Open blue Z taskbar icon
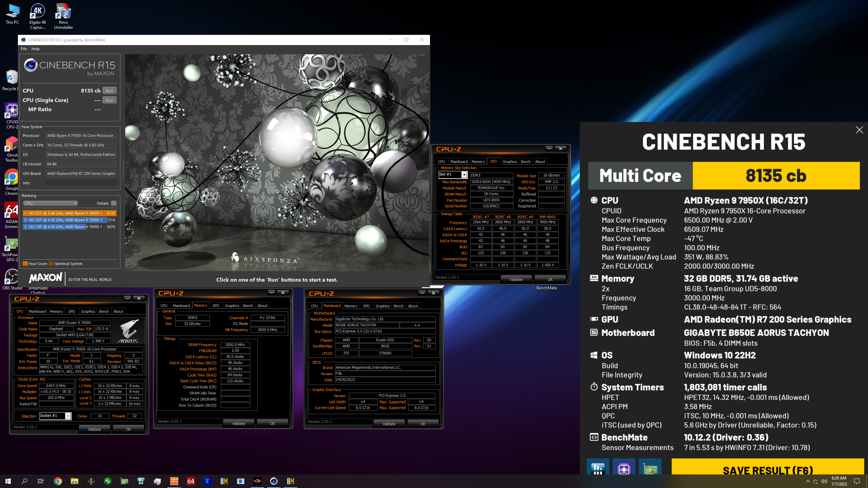The image size is (868, 488). 208,481
